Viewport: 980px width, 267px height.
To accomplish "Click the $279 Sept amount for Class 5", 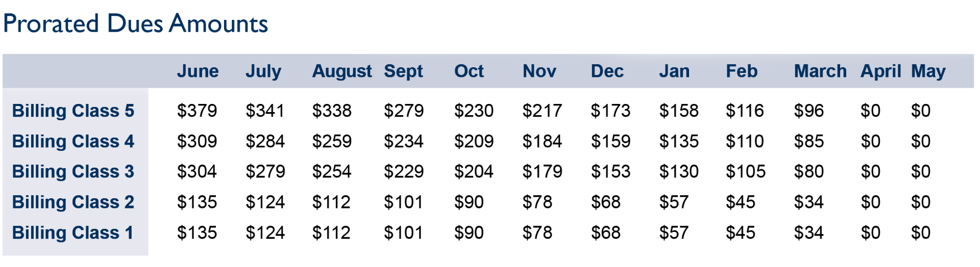I will coord(404,111).
